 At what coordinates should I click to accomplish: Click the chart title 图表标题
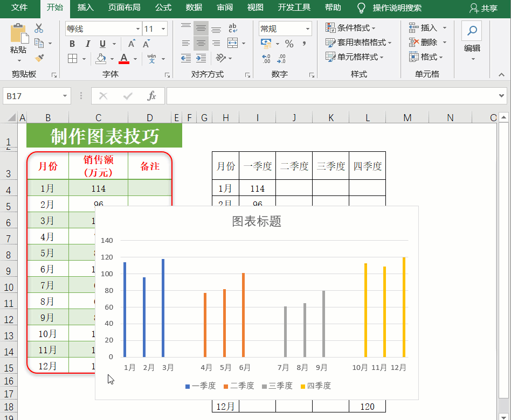tap(257, 221)
